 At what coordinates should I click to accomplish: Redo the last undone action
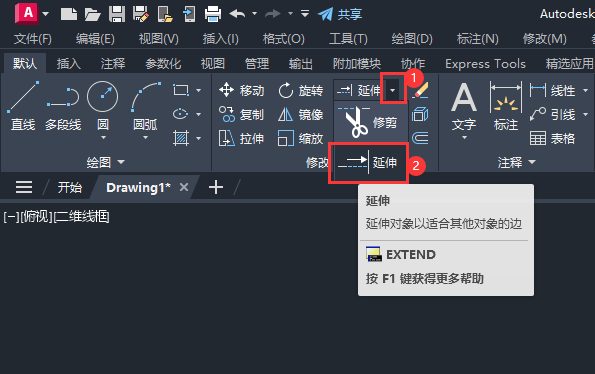272,14
